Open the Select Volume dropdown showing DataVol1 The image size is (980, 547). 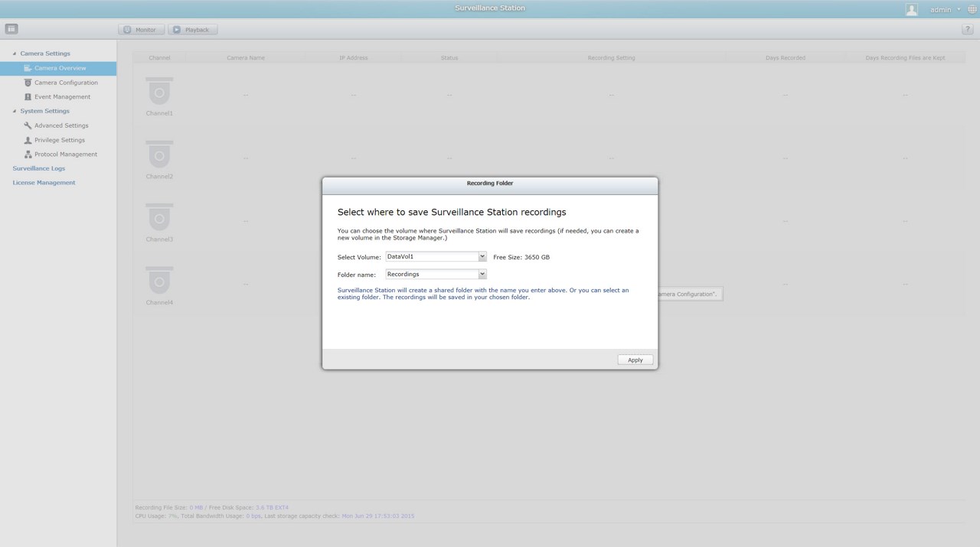point(436,257)
